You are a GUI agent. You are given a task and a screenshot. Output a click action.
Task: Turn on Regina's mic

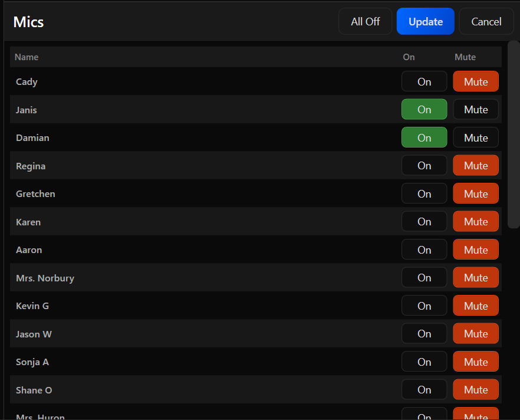424,166
